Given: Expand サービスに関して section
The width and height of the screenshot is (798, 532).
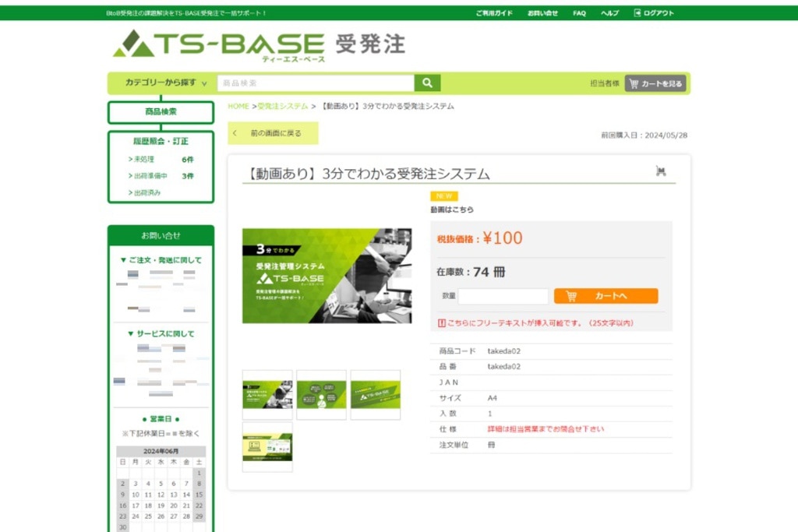Looking at the screenshot, I should 161,334.
